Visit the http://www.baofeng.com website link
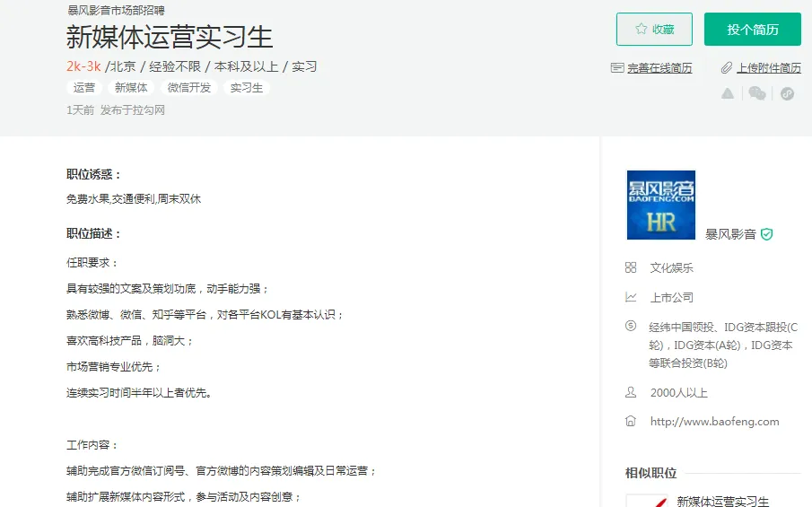 click(x=714, y=422)
